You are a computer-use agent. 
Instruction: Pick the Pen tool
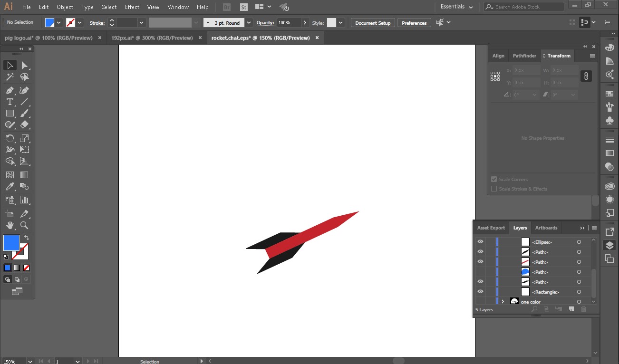click(10, 90)
